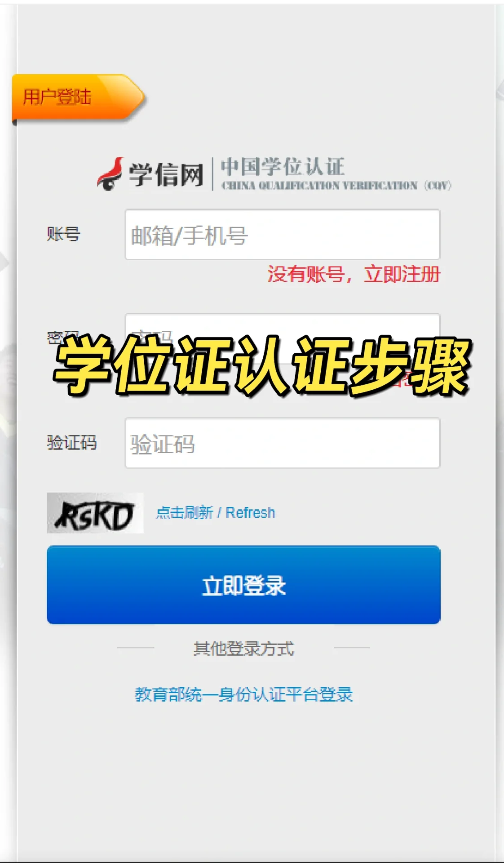Viewport: 504px width, 863px height.
Task: Click the 学信网 text beside the bird logo
Action: click(167, 175)
